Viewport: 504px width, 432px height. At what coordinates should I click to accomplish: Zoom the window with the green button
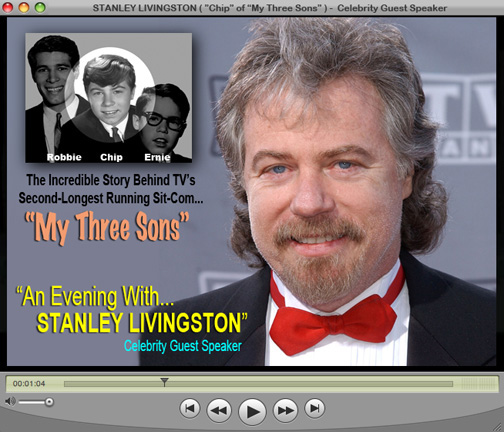[40, 7]
